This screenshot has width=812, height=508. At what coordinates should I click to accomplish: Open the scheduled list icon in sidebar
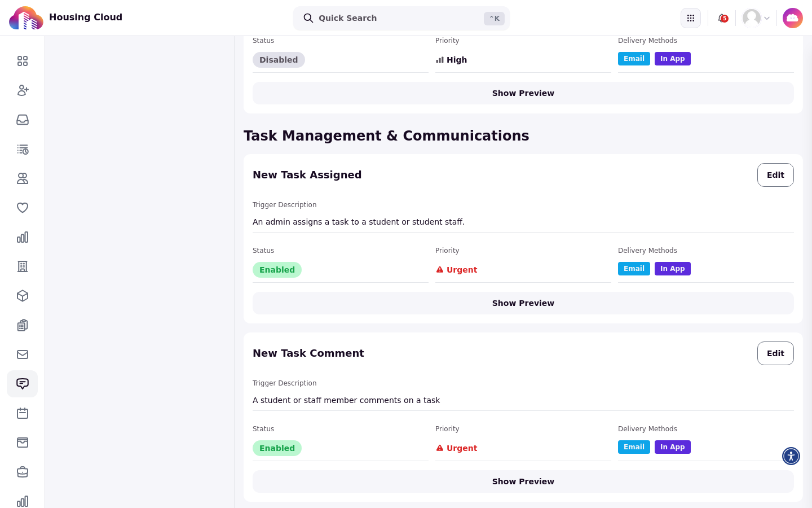(23, 149)
